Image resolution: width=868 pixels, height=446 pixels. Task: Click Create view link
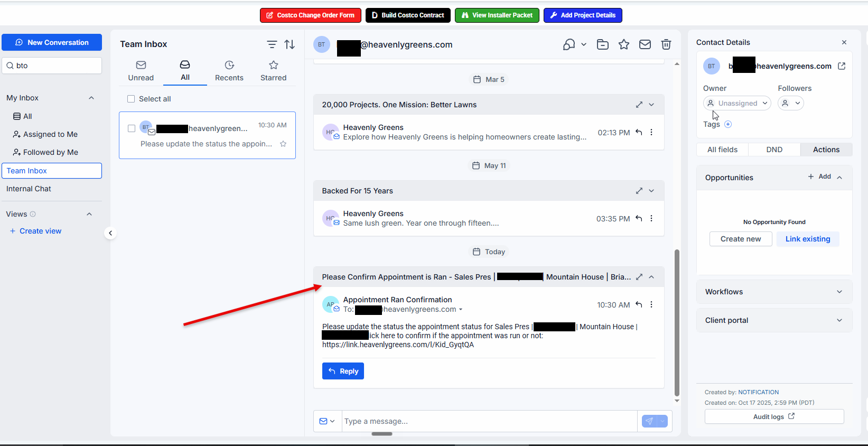35,231
